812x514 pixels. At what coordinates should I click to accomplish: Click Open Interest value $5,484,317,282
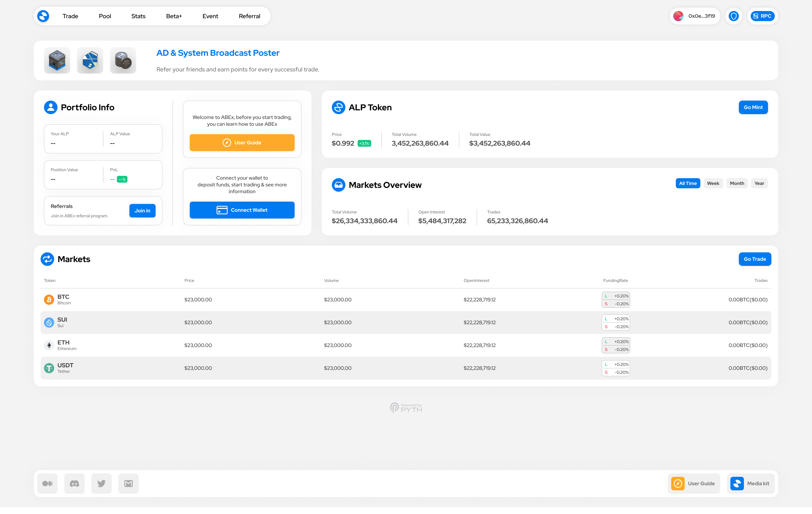[x=442, y=221]
